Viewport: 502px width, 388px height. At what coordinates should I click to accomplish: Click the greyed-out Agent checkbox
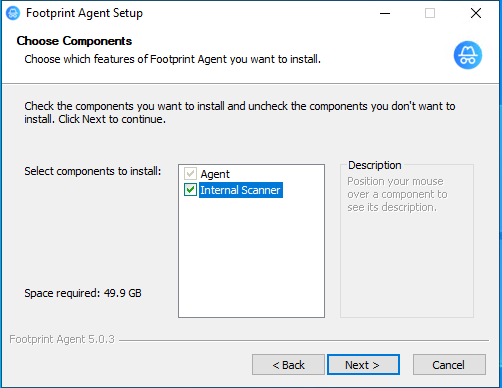coord(190,174)
